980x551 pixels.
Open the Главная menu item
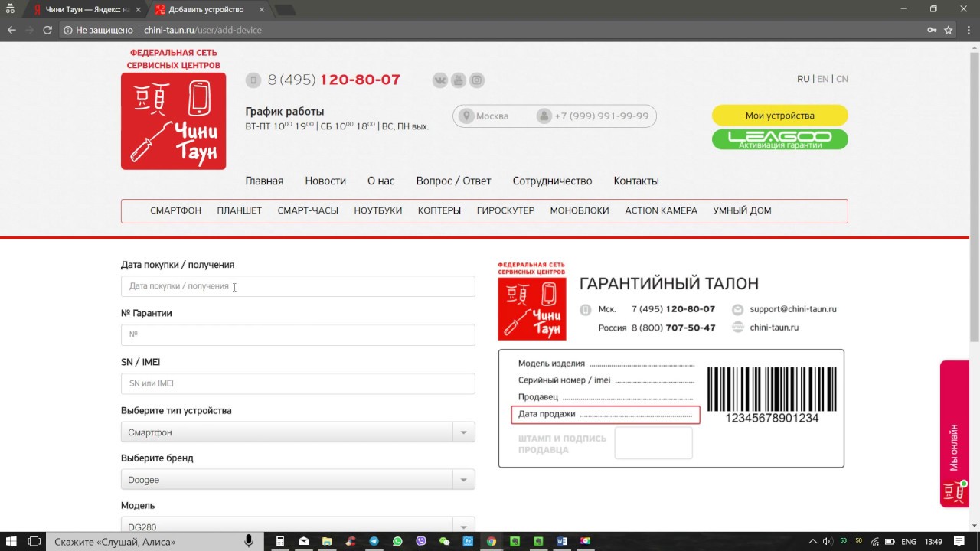pos(264,181)
